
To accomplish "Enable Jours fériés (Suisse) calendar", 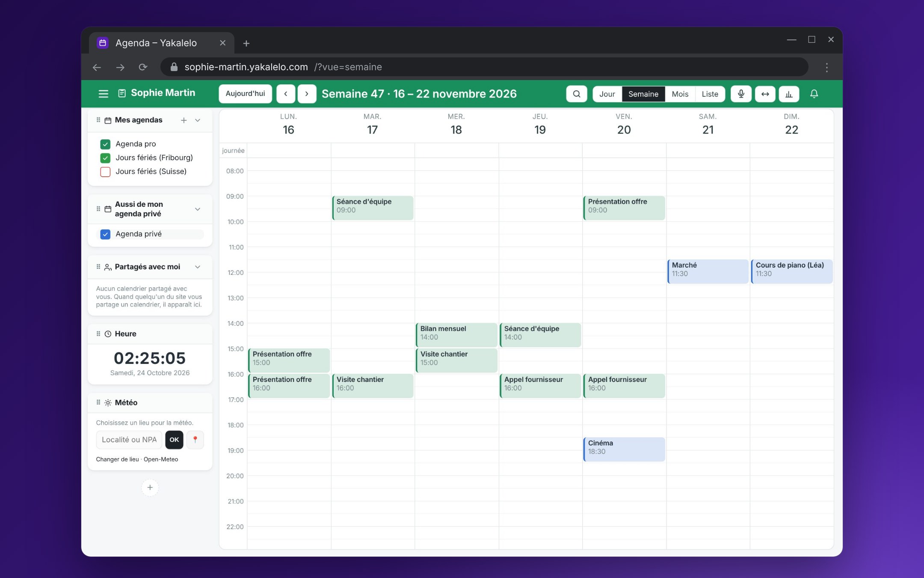I will click(x=105, y=172).
